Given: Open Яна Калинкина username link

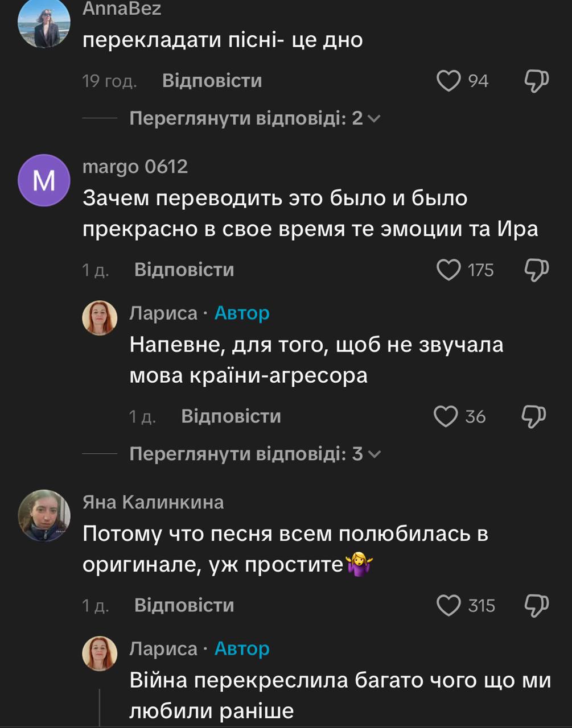Looking at the screenshot, I should click(x=153, y=502).
